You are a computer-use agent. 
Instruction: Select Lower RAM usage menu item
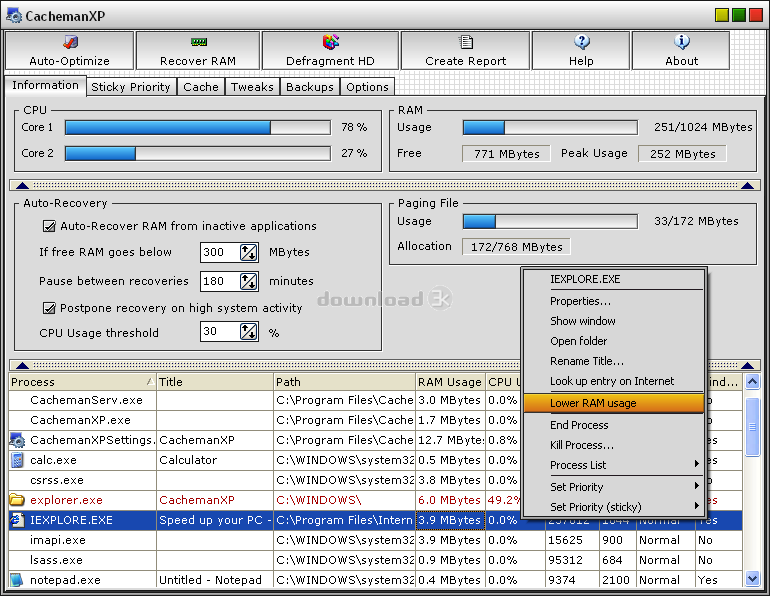tap(614, 403)
